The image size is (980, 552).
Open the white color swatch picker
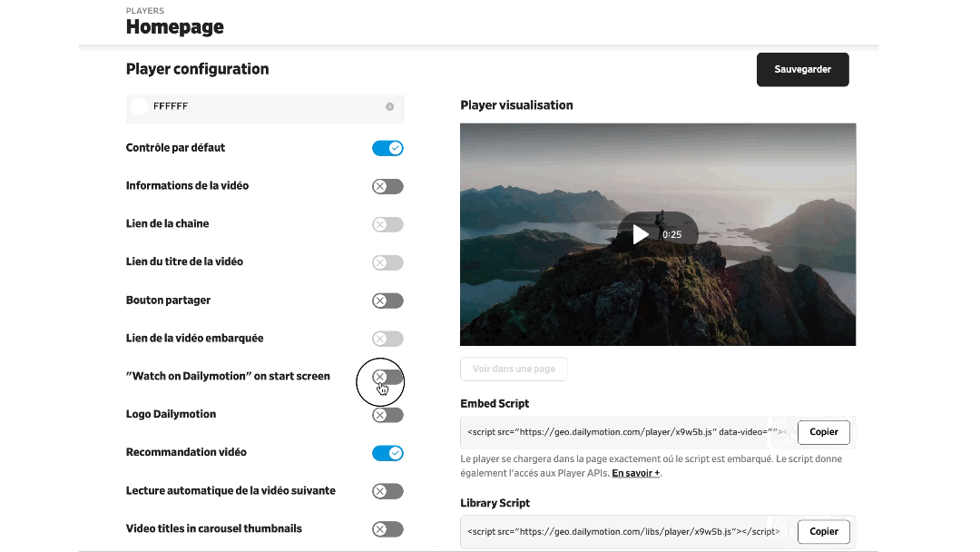[x=140, y=106]
